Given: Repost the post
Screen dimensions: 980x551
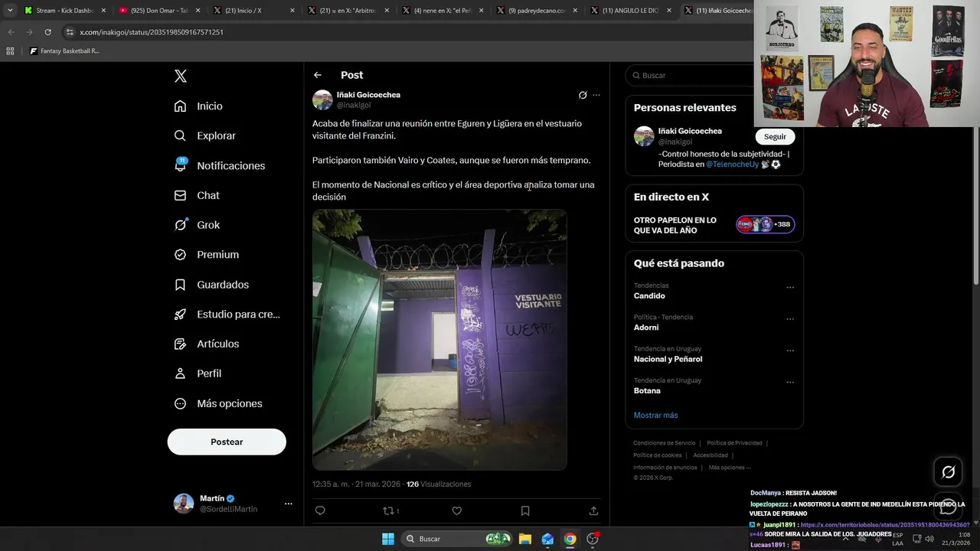Looking at the screenshot, I should click(x=390, y=511).
